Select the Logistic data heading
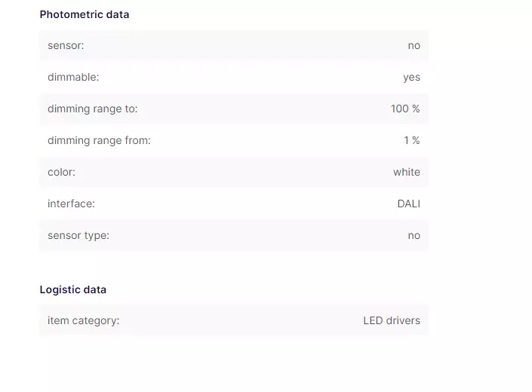The height and width of the screenshot is (392, 532). coord(73,289)
